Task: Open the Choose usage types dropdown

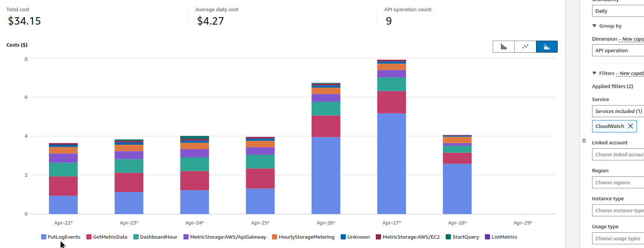Action: coord(618,238)
